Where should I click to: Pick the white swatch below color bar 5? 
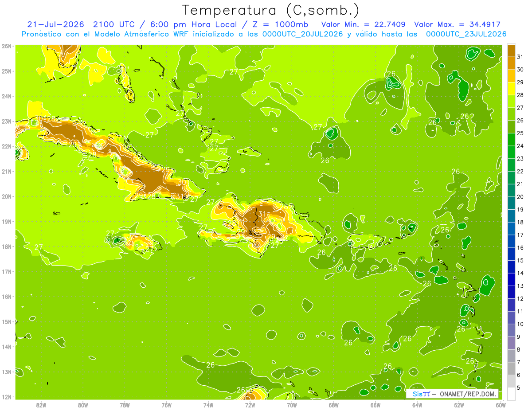pos(511,394)
